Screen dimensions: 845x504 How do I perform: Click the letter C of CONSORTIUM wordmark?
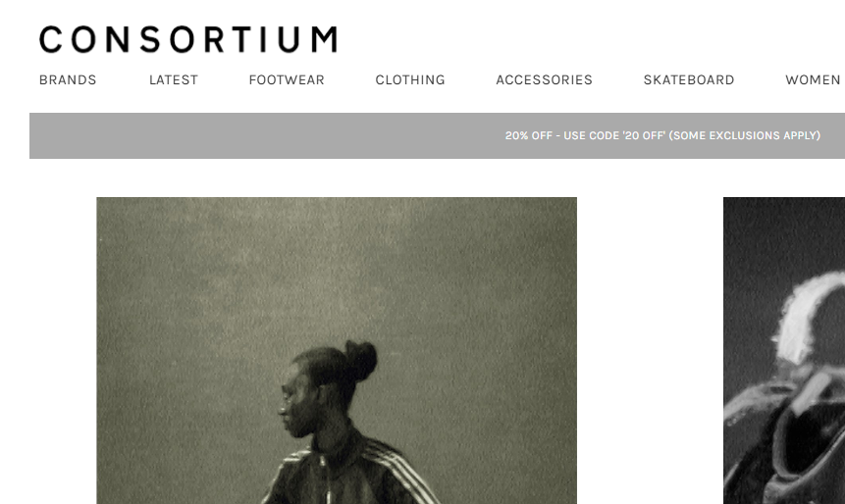click(x=51, y=39)
